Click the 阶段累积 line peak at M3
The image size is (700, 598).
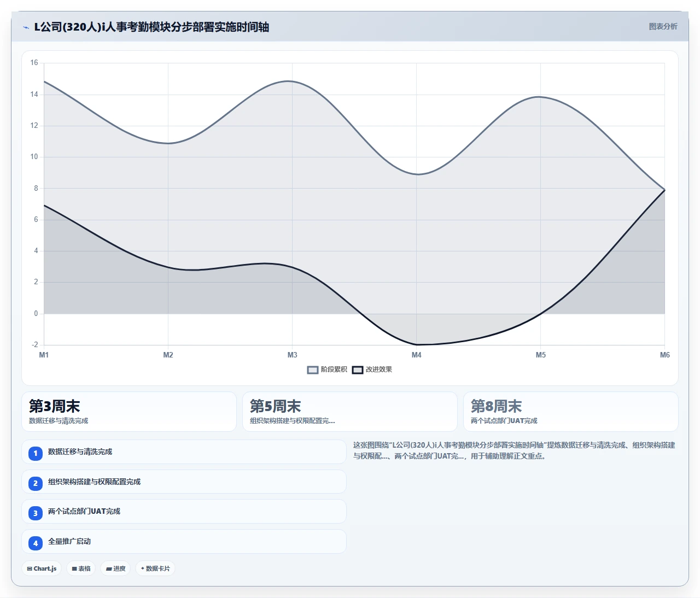coord(290,81)
